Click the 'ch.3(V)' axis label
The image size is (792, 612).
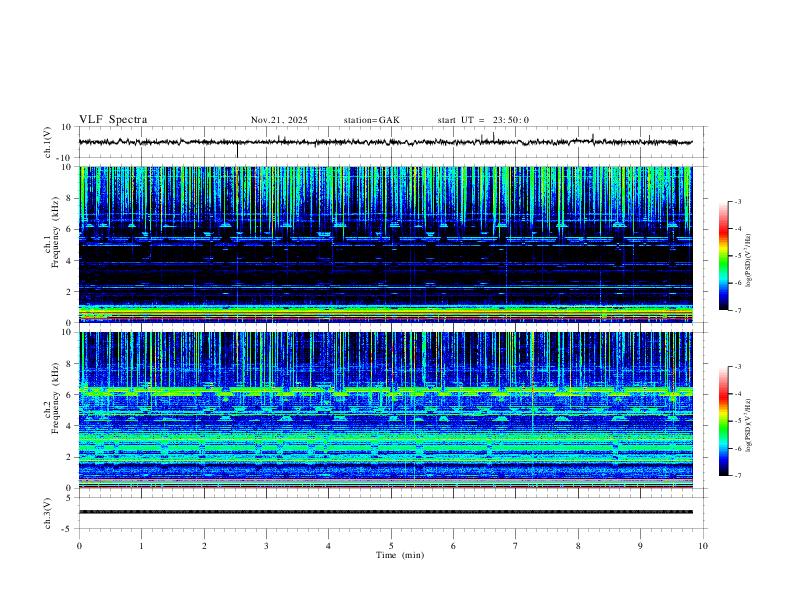tap(48, 514)
